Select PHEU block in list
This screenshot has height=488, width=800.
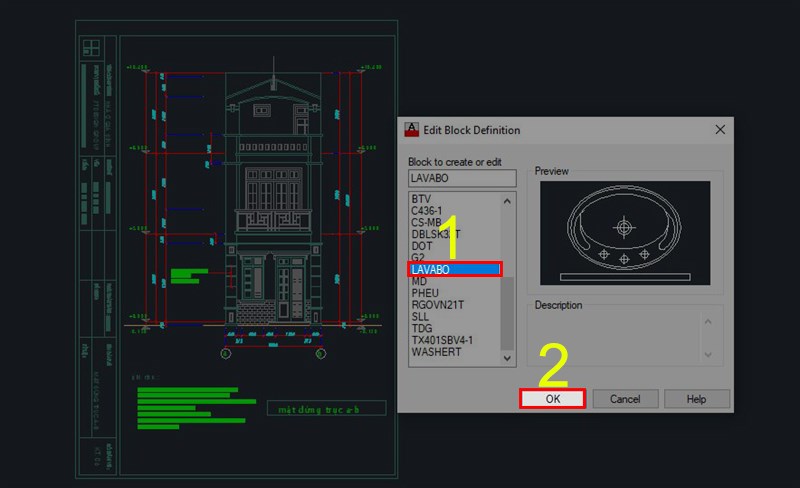click(x=425, y=292)
